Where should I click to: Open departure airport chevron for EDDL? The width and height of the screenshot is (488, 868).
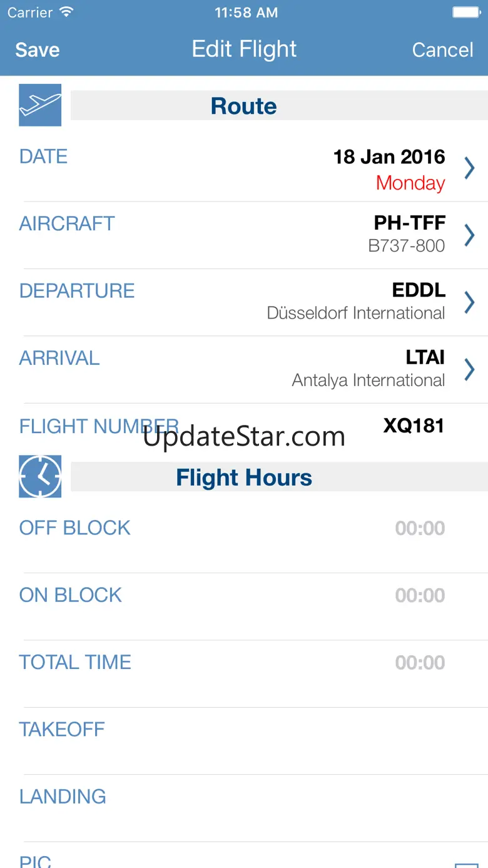[x=469, y=302]
